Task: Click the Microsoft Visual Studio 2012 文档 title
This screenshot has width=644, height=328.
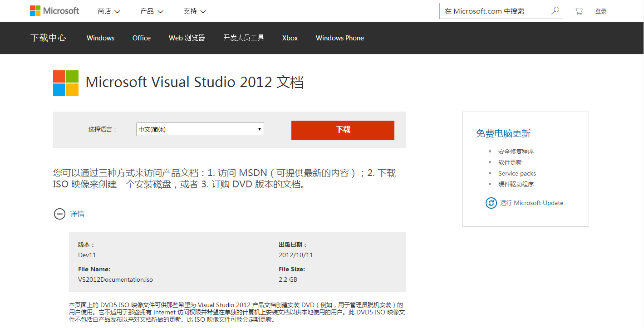Action: tap(195, 82)
